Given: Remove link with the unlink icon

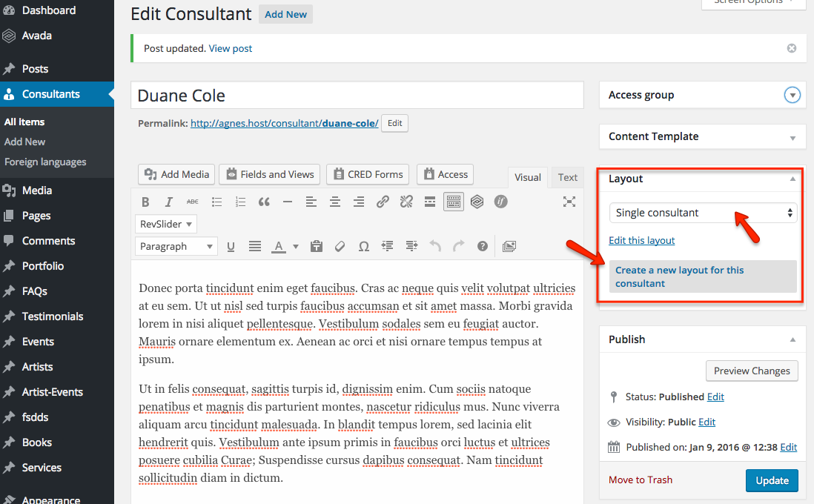Looking at the screenshot, I should pos(406,202).
